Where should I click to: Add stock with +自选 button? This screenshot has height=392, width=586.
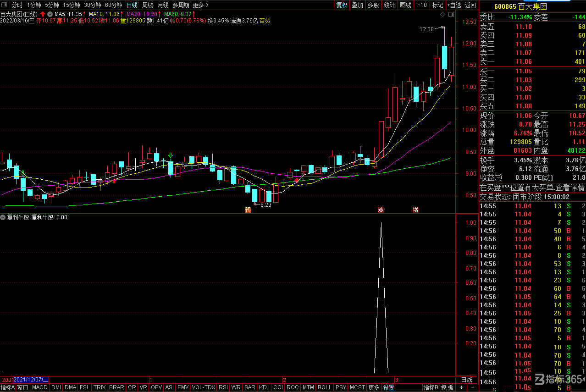pos(454,5)
